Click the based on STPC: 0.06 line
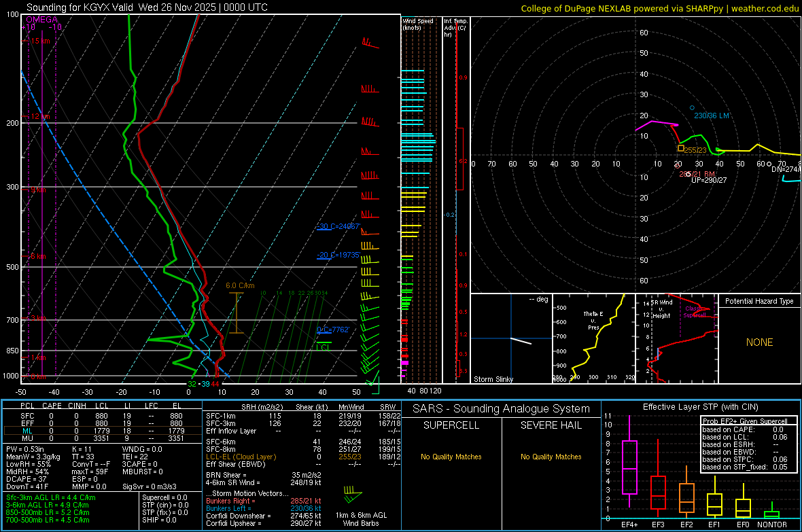The height and width of the screenshot is (532, 802). [x=745, y=459]
